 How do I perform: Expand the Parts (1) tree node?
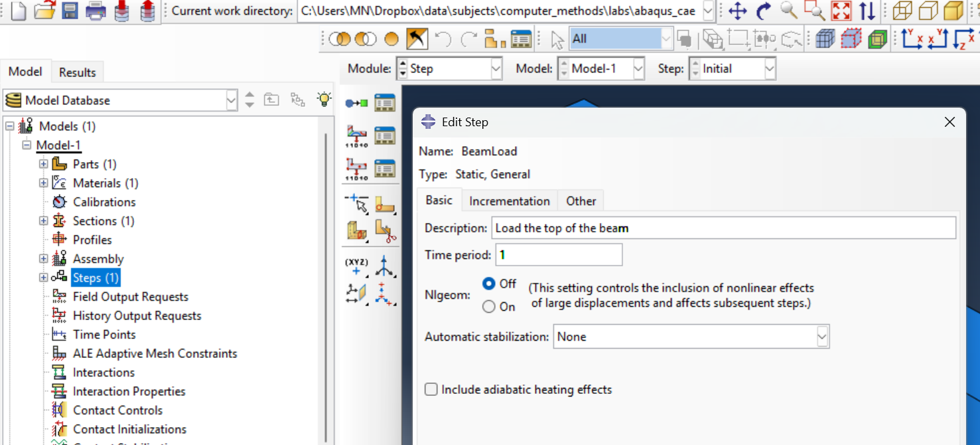(x=44, y=164)
